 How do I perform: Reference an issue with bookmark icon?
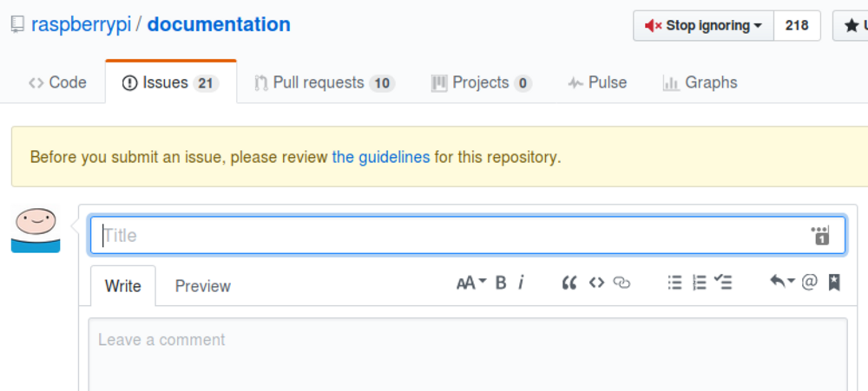pos(833,283)
